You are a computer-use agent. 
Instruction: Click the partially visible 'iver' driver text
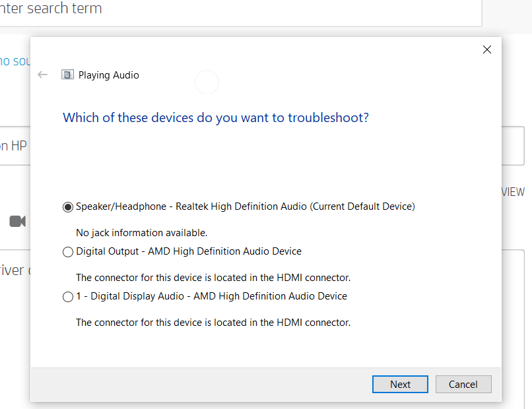(15, 270)
